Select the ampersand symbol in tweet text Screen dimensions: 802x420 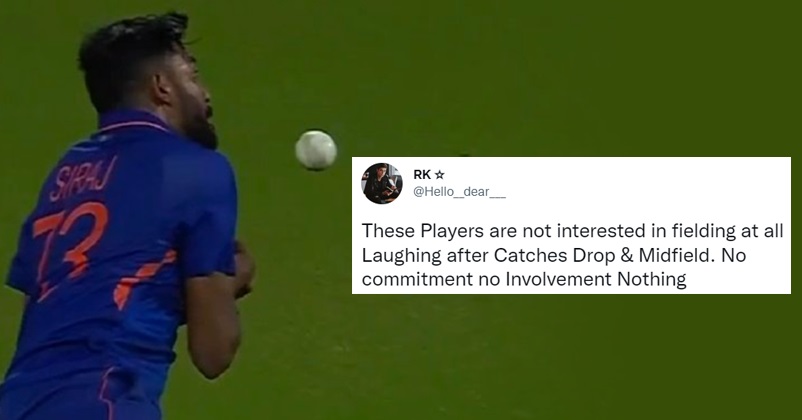pyautogui.click(x=627, y=255)
